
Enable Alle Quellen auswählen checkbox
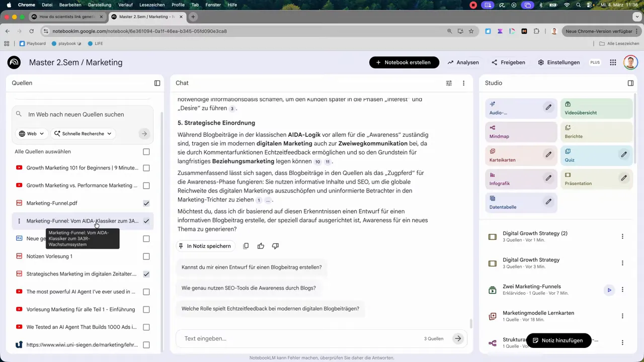146,151
